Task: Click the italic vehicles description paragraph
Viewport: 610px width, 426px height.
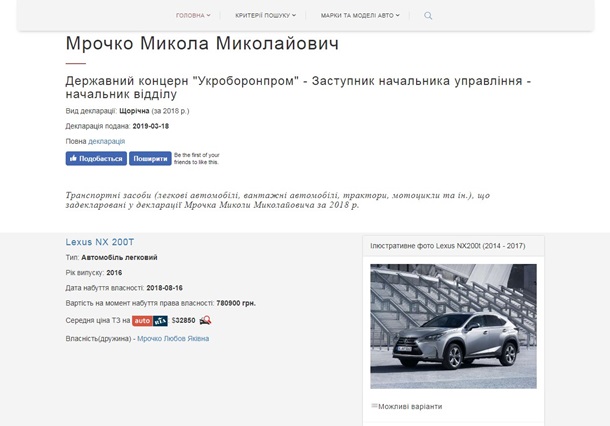Action: [277, 200]
